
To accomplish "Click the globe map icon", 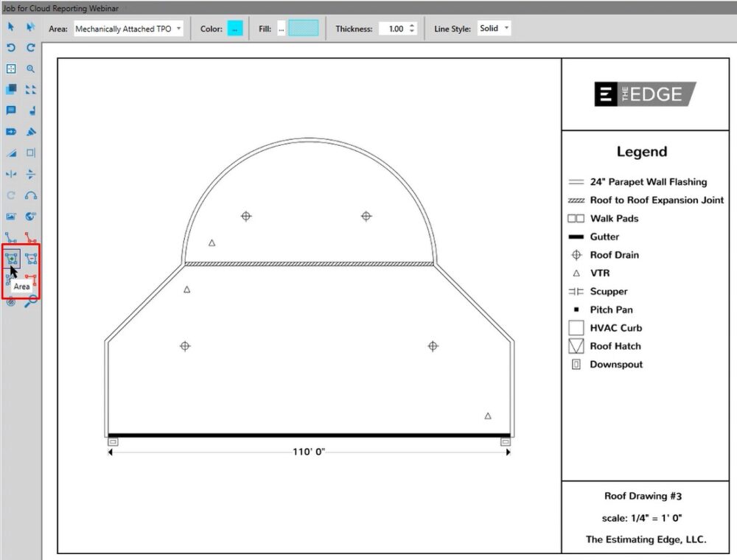I will [x=31, y=217].
